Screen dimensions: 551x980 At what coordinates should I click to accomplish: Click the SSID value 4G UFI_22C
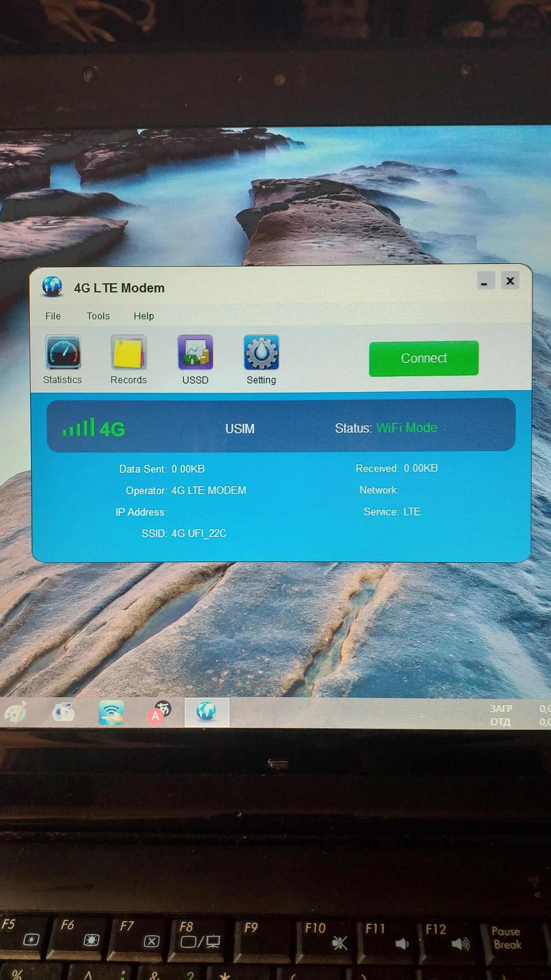198,533
